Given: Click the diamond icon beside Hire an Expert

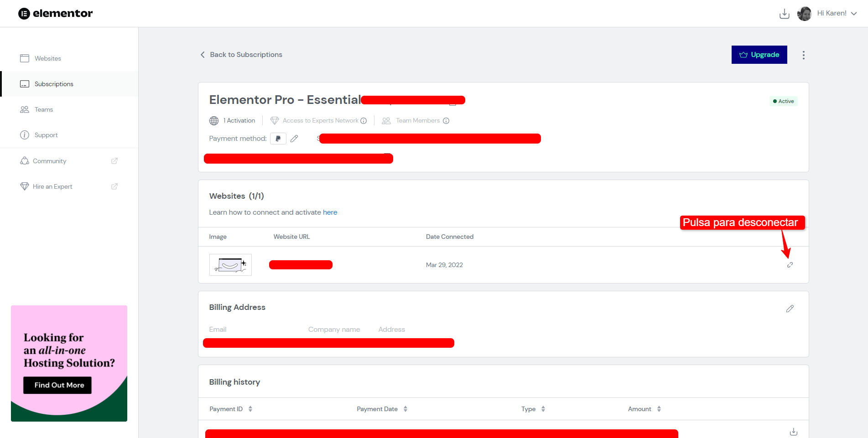Looking at the screenshot, I should (x=25, y=186).
